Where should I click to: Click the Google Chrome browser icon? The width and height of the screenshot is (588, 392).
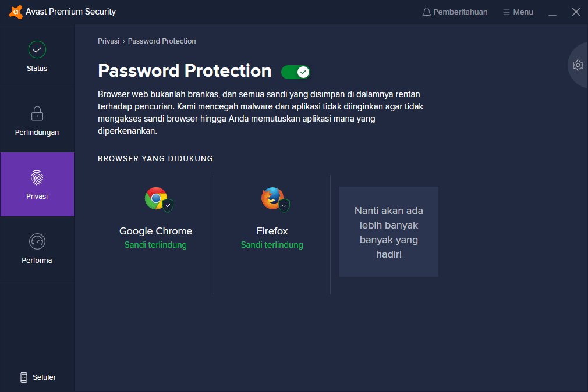click(155, 198)
